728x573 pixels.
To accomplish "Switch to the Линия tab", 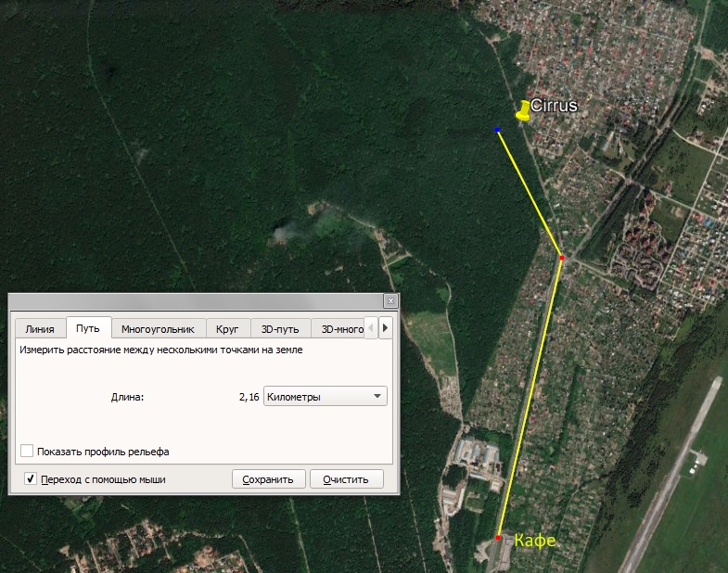I will [x=40, y=329].
